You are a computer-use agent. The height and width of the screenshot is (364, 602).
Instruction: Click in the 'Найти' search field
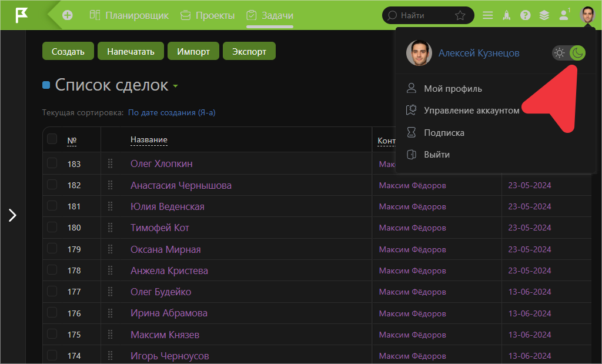[423, 15]
